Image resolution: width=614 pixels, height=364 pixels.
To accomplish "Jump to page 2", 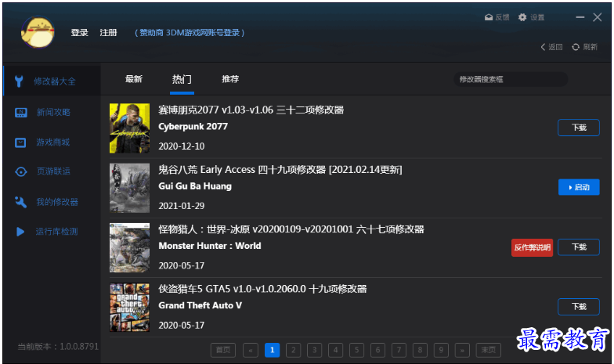I will click(293, 350).
